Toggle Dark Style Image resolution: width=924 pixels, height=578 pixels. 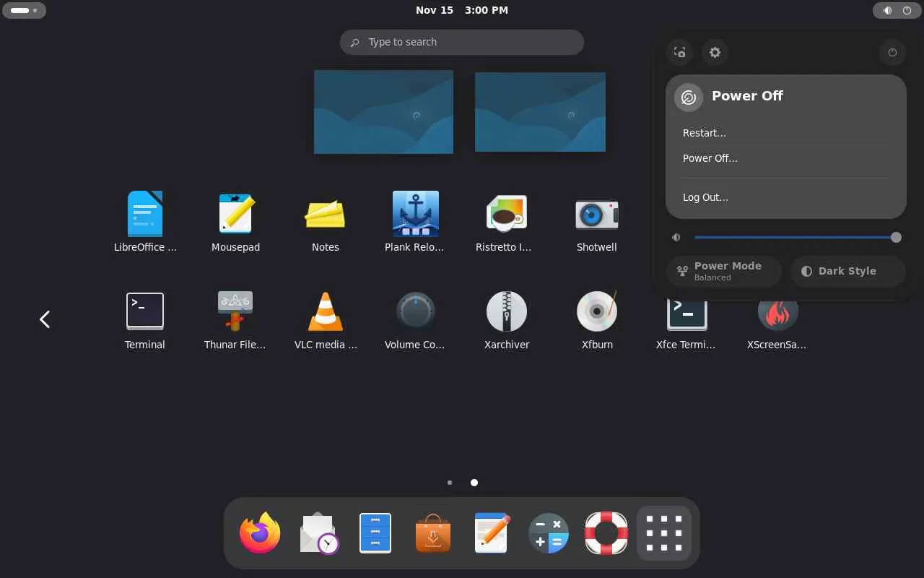848,271
